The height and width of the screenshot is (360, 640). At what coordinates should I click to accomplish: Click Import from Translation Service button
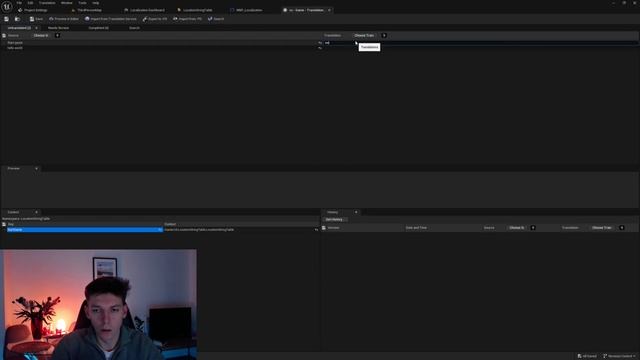tap(111, 19)
